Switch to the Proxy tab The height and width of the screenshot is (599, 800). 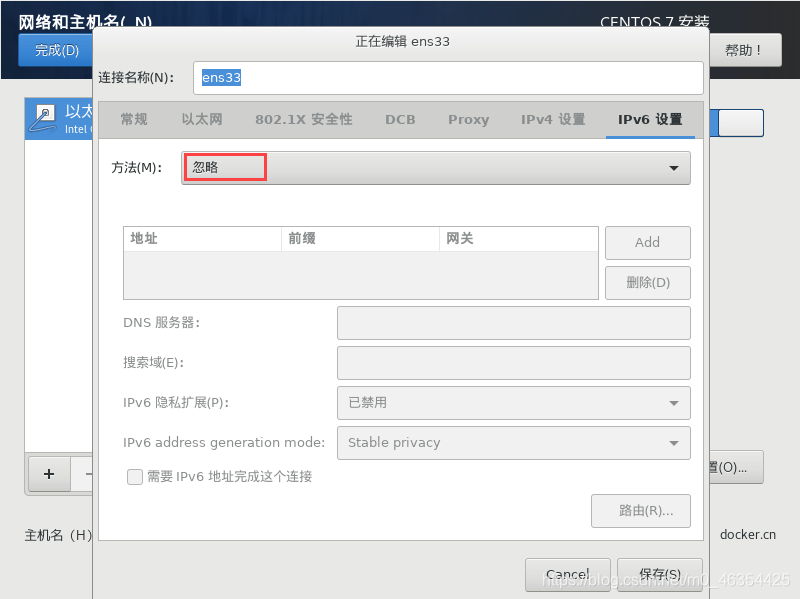(468, 119)
